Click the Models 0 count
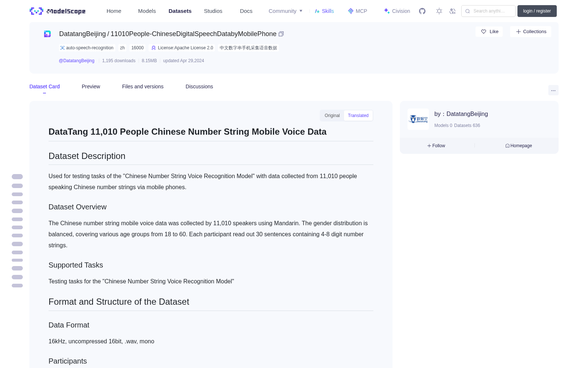The width and height of the screenshot is (588, 368). (x=443, y=125)
